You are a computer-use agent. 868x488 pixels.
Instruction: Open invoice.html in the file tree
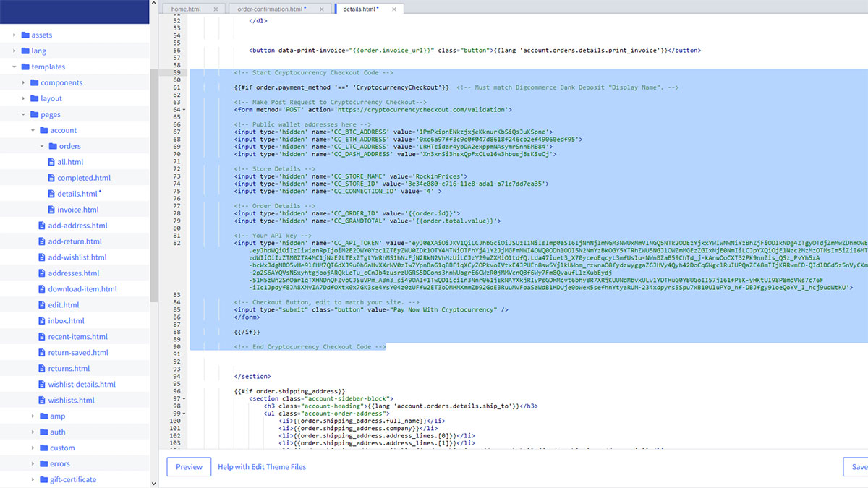click(78, 210)
